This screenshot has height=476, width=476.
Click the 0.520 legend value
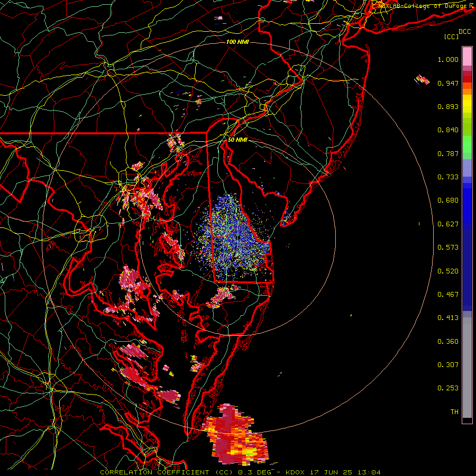pos(448,271)
